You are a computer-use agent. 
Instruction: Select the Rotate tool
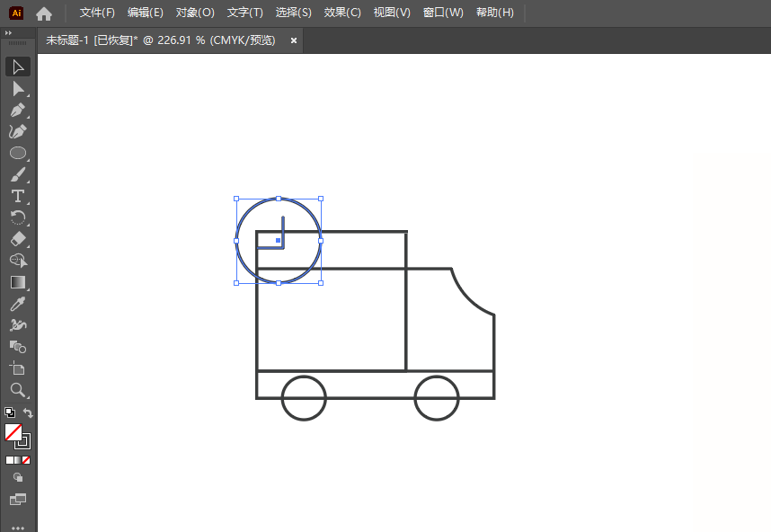pos(18,217)
